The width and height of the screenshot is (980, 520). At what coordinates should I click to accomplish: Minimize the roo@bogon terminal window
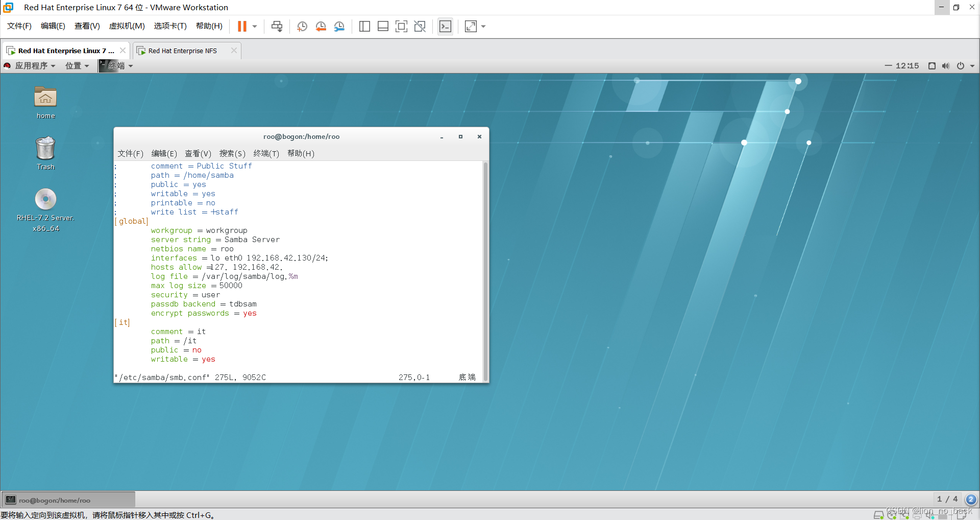click(x=442, y=137)
